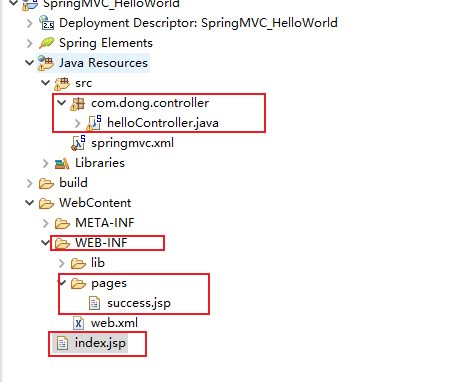
Task: Select the 'index.jsp' label
Action: coord(100,343)
